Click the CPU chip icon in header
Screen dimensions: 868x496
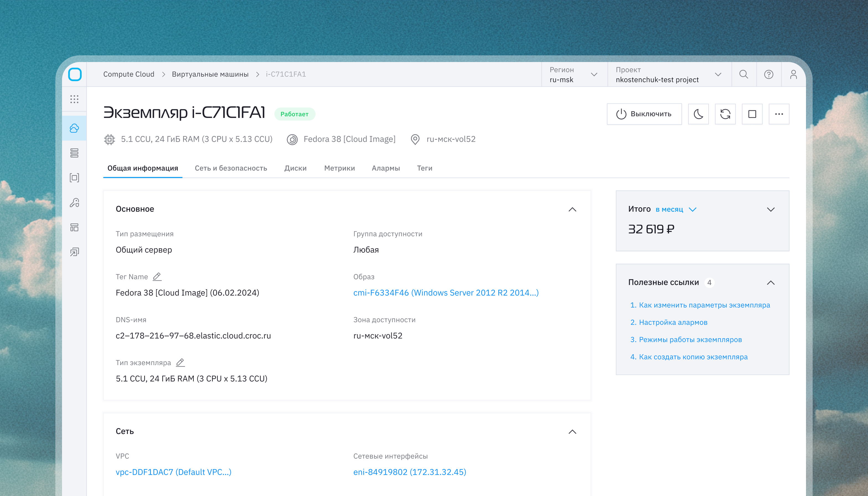tap(109, 139)
